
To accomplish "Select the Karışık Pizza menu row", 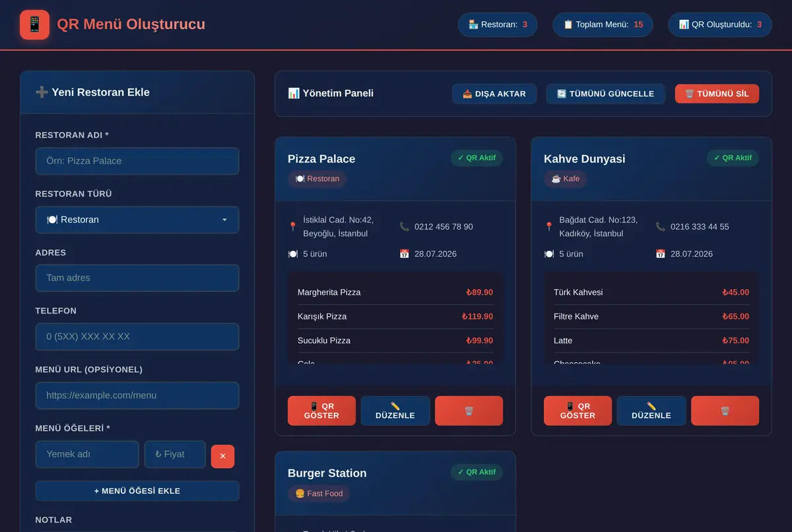I will pos(395,317).
